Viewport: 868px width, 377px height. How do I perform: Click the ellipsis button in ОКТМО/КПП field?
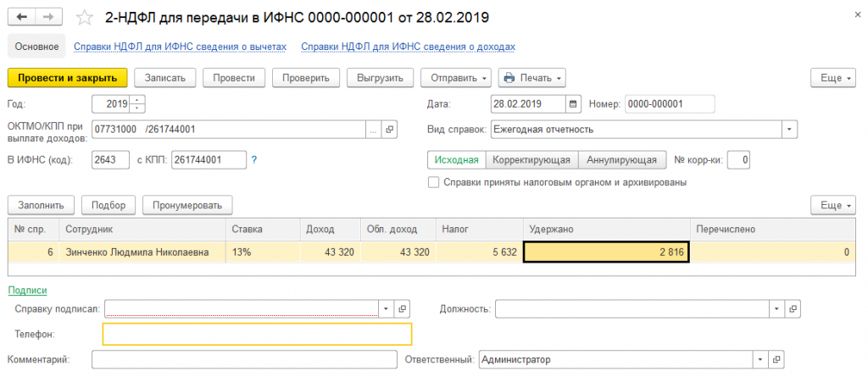(x=374, y=130)
